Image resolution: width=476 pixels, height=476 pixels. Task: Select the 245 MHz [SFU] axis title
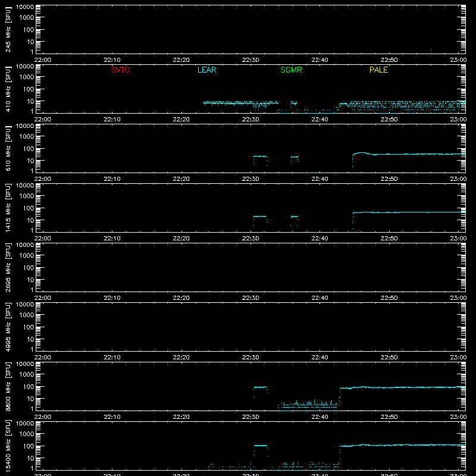pos(8,30)
